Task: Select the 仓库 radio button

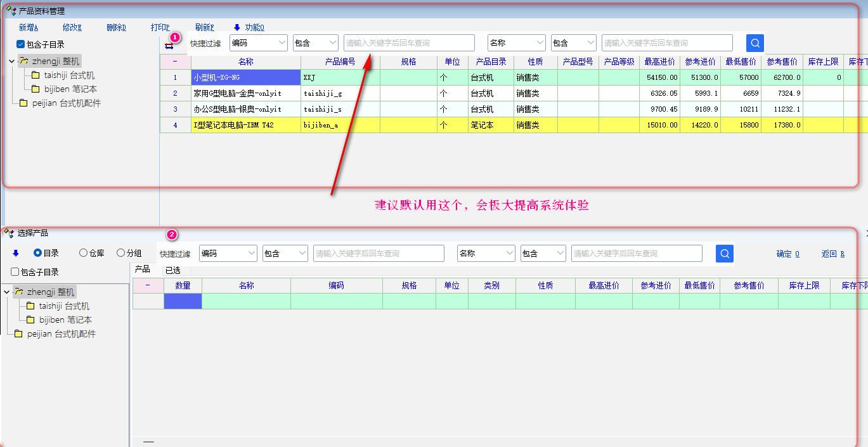Action: coord(83,253)
